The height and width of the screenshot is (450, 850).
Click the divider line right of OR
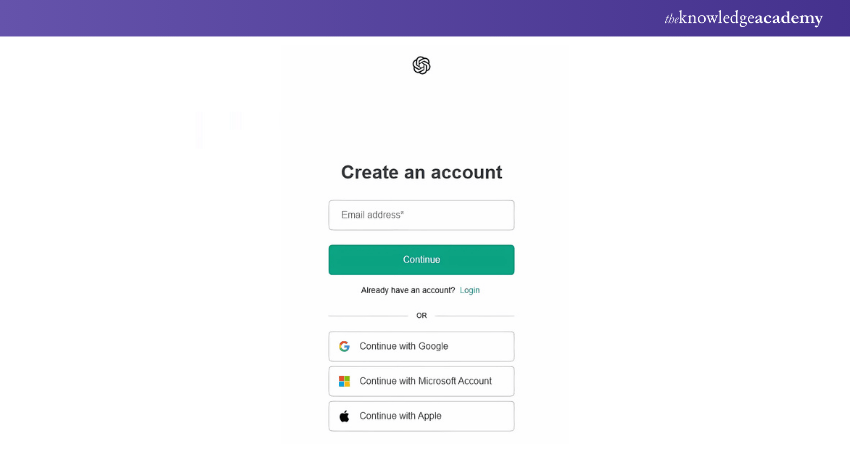coord(475,316)
